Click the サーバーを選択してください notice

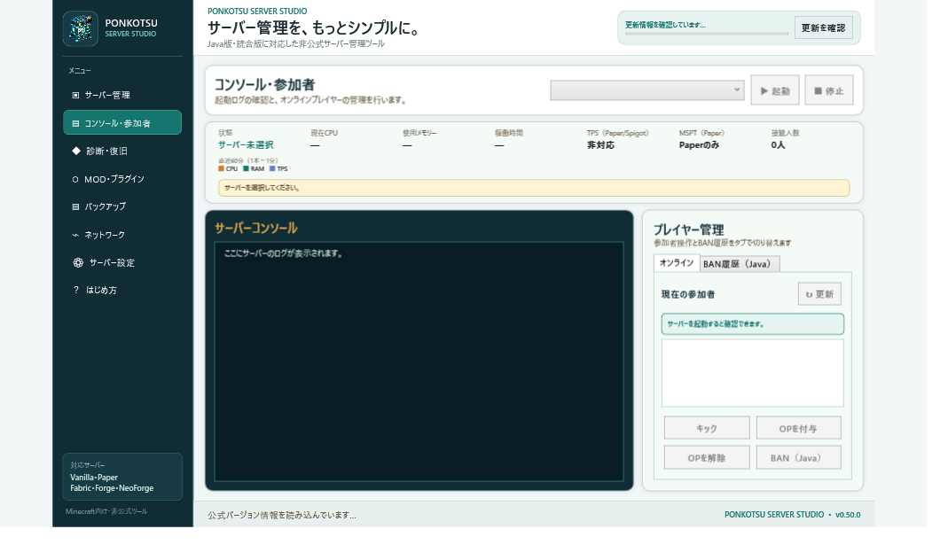click(x=534, y=188)
